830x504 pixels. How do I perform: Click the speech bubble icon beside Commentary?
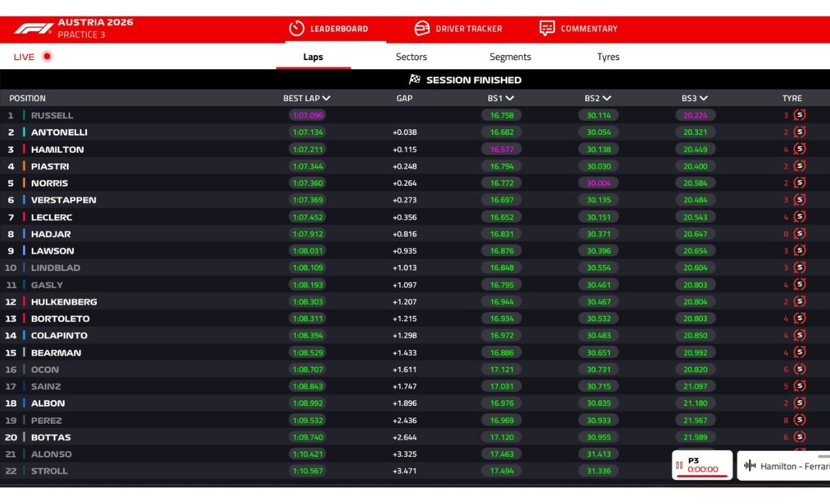pos(547,28)
